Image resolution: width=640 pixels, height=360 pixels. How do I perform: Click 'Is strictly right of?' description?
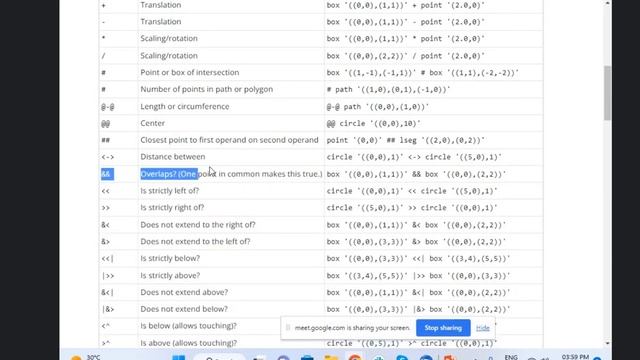(x=172, y=207)
